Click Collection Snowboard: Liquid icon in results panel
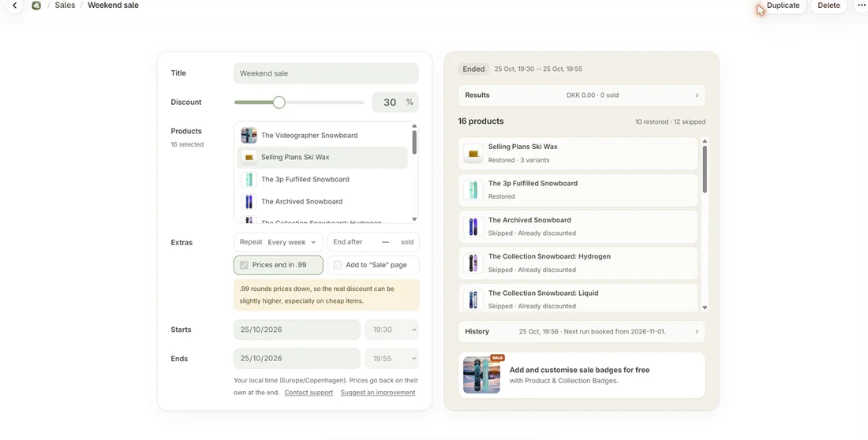 point(473,299)
